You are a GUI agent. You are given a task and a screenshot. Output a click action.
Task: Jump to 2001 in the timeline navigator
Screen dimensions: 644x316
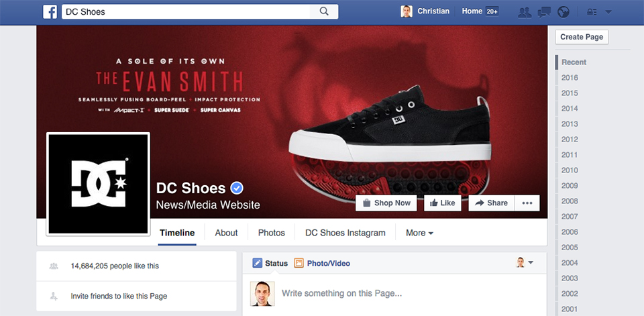click(570, 309)
